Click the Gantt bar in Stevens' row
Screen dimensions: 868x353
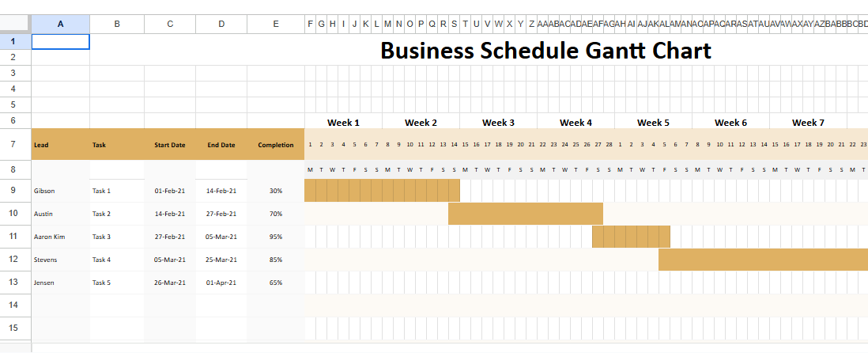coord(762,260)
